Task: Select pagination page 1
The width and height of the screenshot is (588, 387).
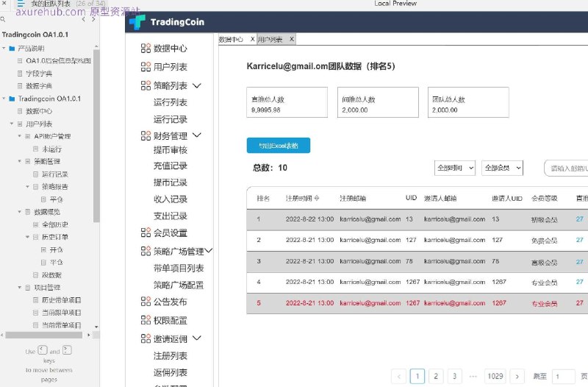Action: click(417, 376)
